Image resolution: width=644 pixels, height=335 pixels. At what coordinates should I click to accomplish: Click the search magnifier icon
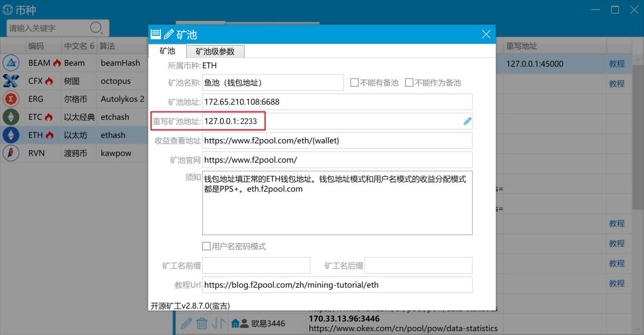coord(96,28)
